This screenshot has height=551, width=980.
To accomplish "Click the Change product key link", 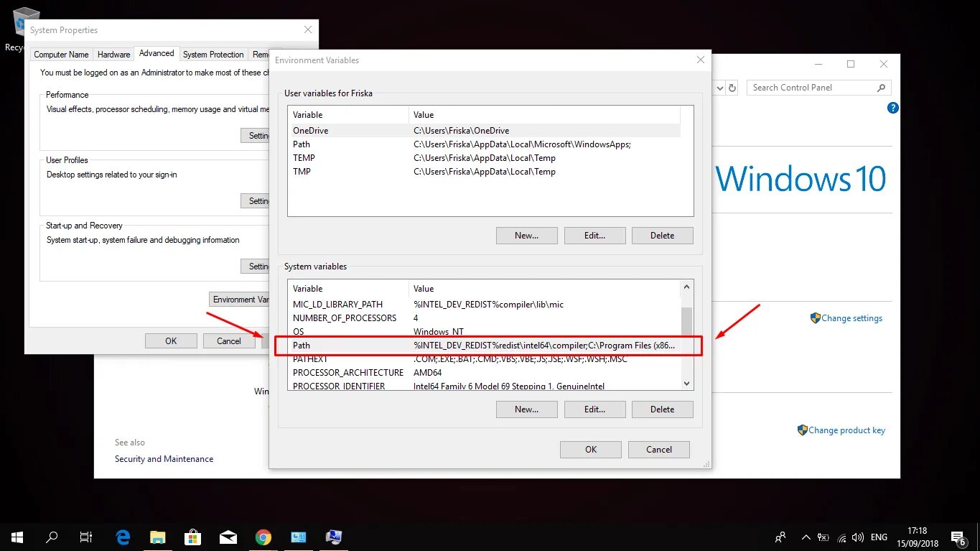I will click(x=846, y=430).
